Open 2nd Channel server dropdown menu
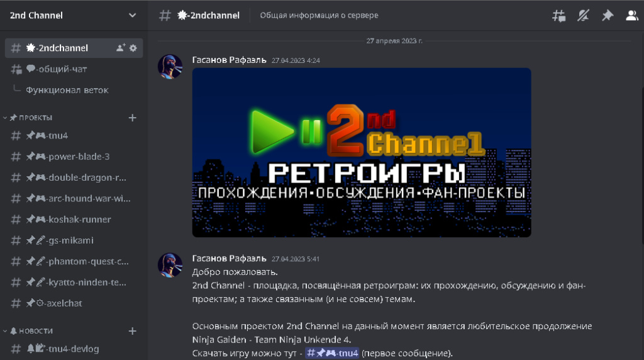The image size is (644, 360). (x=132, y=15)
